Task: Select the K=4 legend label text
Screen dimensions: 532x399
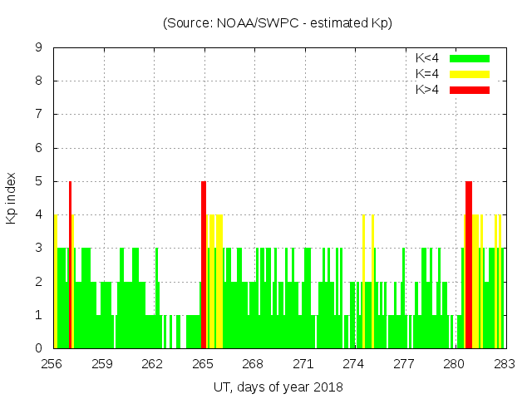Action: point(427,74)
